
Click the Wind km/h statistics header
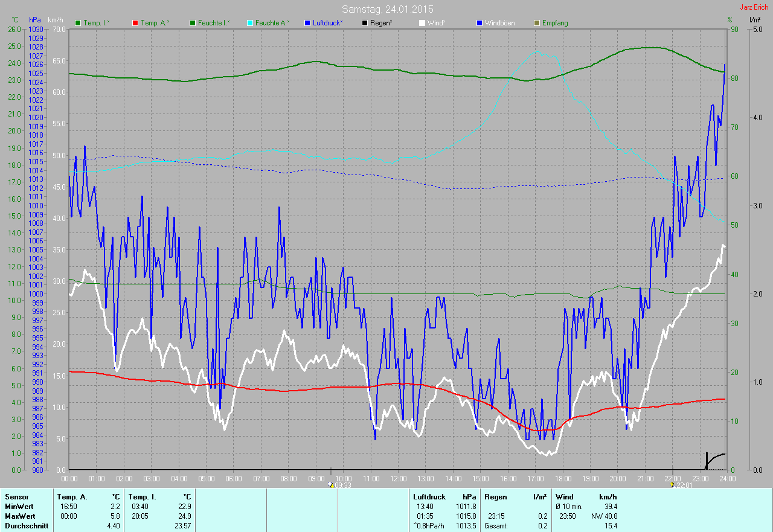coord(586,496)
